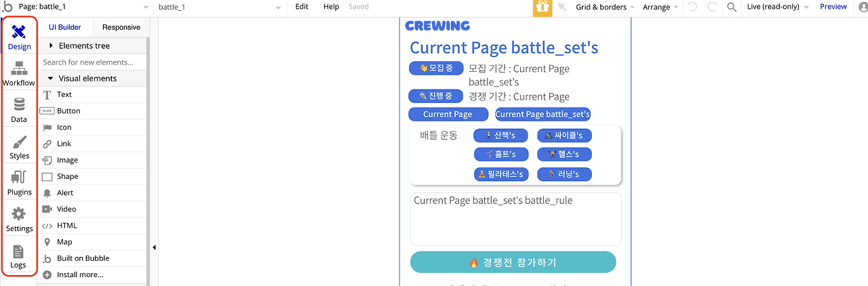Switch to the Responsive tab

(121, 27)
